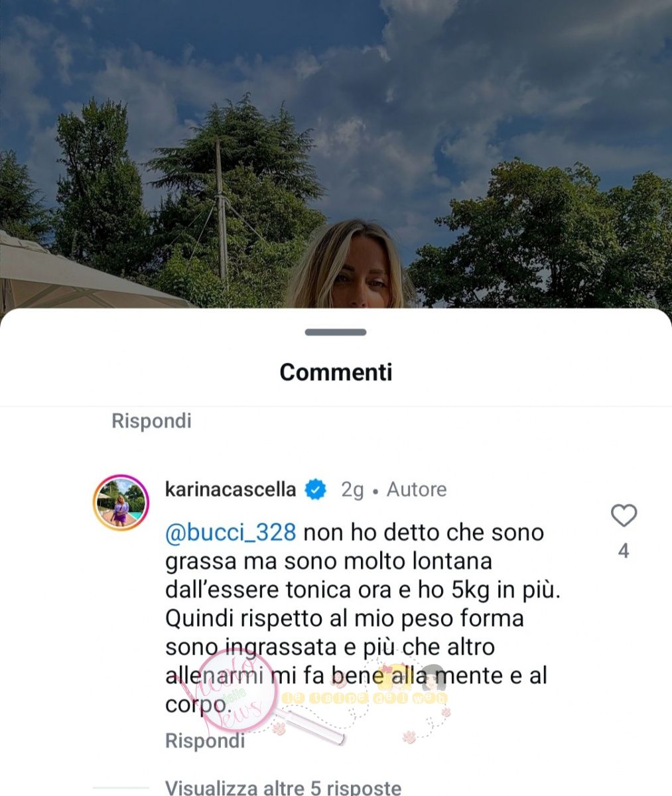Click the "Autore" label next to timestamp
This screenshot has height=796, width=672.
pos(417,490)
